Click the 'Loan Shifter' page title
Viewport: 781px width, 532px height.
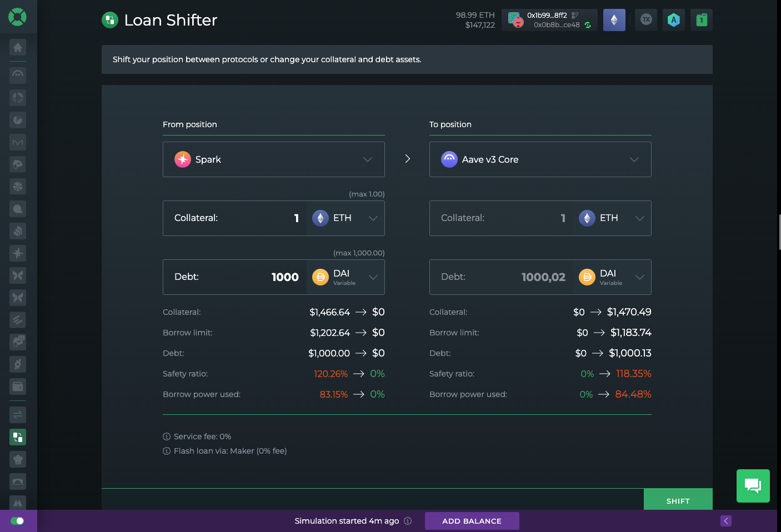(x=171, y=20)
